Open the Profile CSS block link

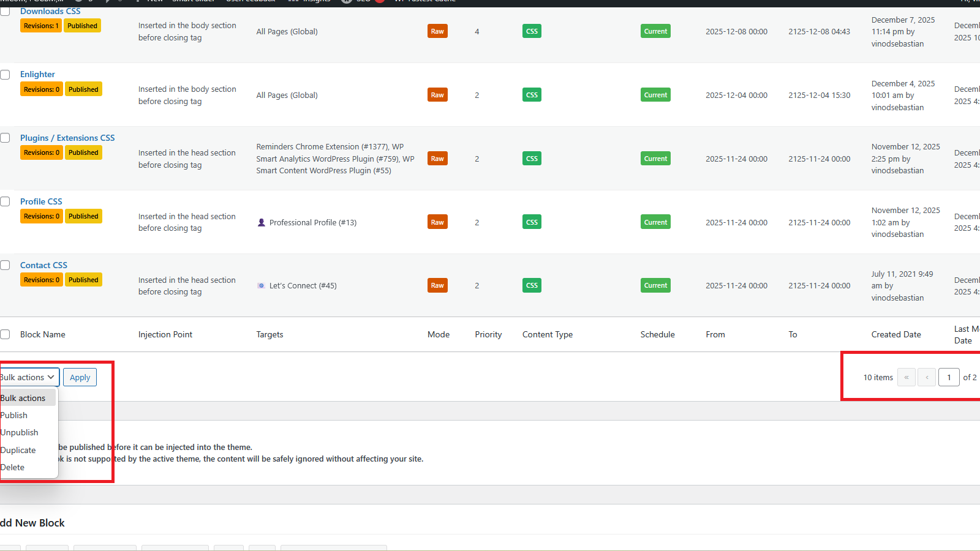pos(41,201)
